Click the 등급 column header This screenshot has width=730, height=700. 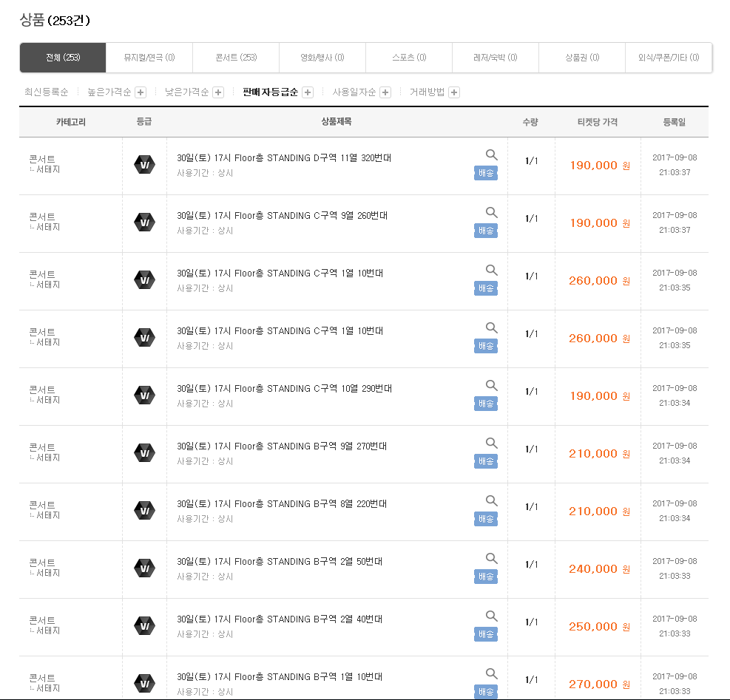(x=144, y=121)
